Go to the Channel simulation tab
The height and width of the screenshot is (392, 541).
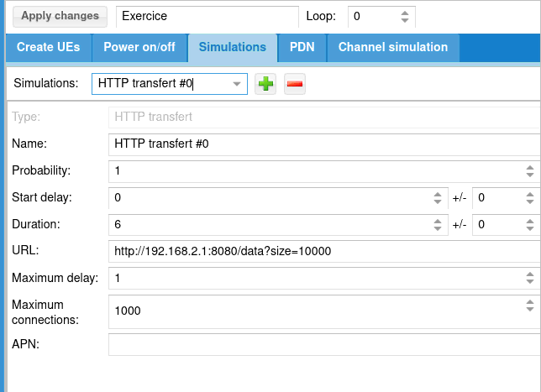(393, 47)
